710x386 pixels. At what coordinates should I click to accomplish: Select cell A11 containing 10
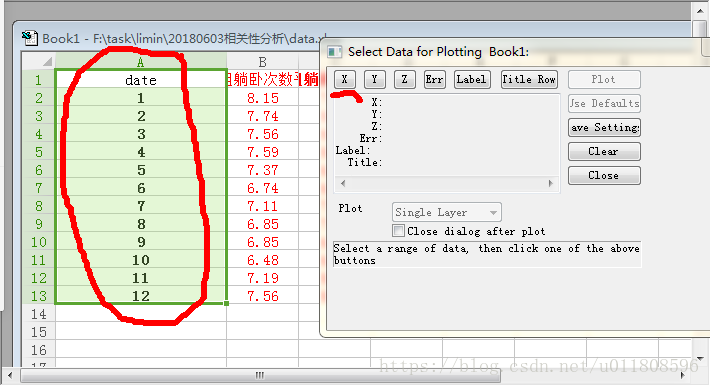(x=141, y=260)
